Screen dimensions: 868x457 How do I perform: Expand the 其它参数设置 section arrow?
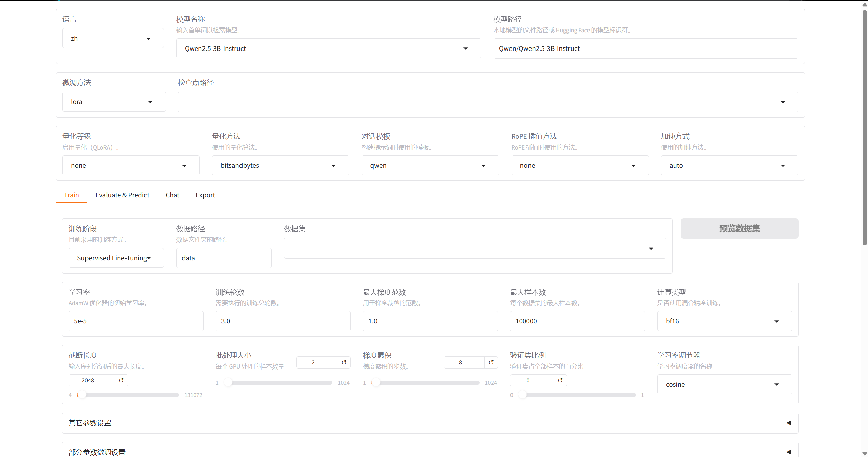(x=789, y=423)
